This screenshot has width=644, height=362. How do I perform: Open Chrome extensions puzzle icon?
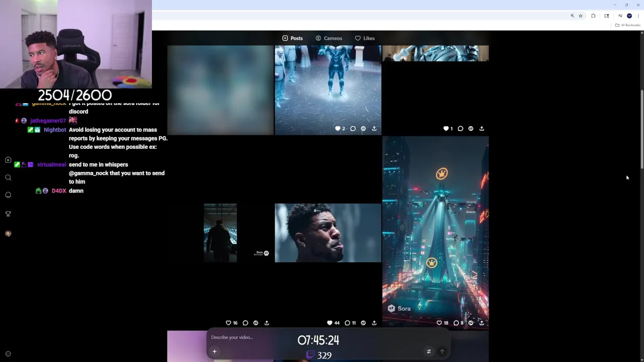tap(593, 16)
